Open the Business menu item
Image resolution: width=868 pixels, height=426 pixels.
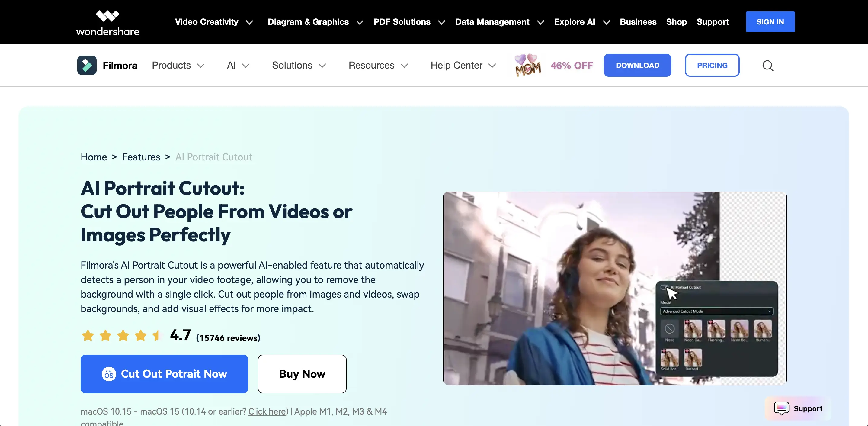(638, 22)
